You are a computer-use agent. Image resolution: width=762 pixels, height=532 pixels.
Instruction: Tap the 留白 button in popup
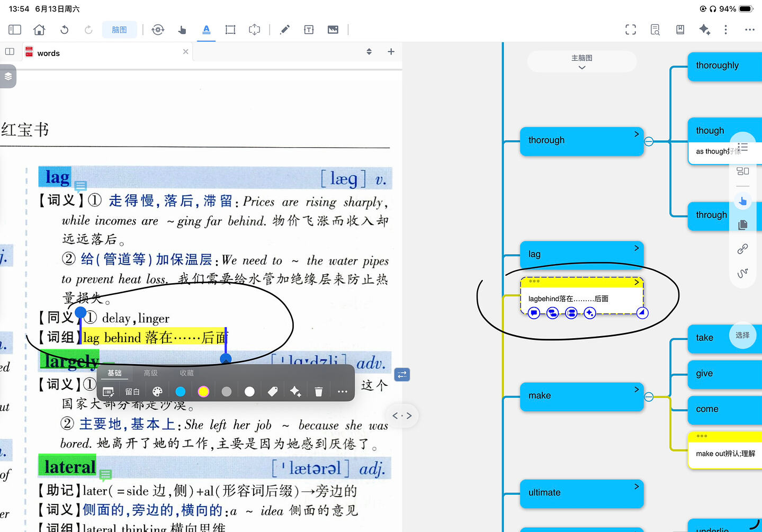click(x=132, y=392)
